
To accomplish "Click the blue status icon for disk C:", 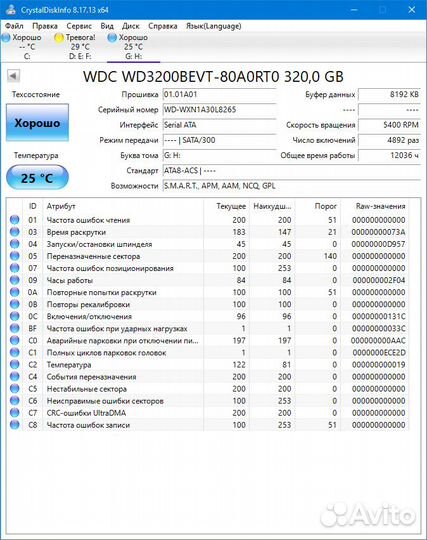I will pyautogui.click(x=6, y=37).
